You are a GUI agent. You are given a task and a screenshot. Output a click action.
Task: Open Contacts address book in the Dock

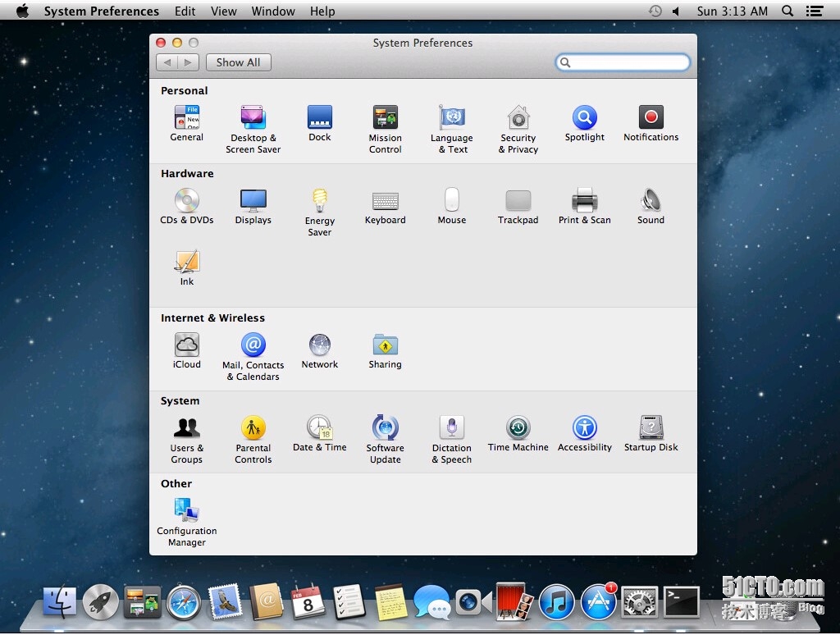click(x=267, y=602)
